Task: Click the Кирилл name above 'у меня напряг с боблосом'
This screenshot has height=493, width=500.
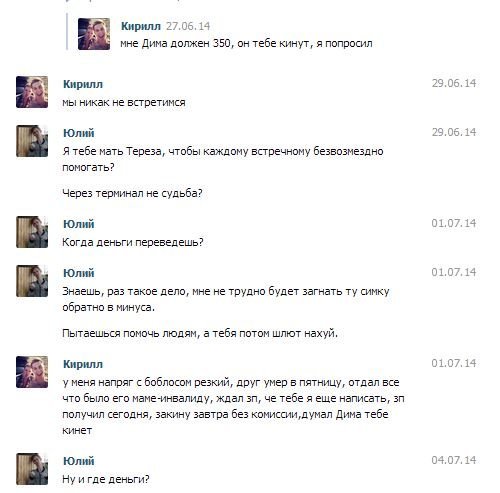Action: pyautogui.click(x=83, y=364)
